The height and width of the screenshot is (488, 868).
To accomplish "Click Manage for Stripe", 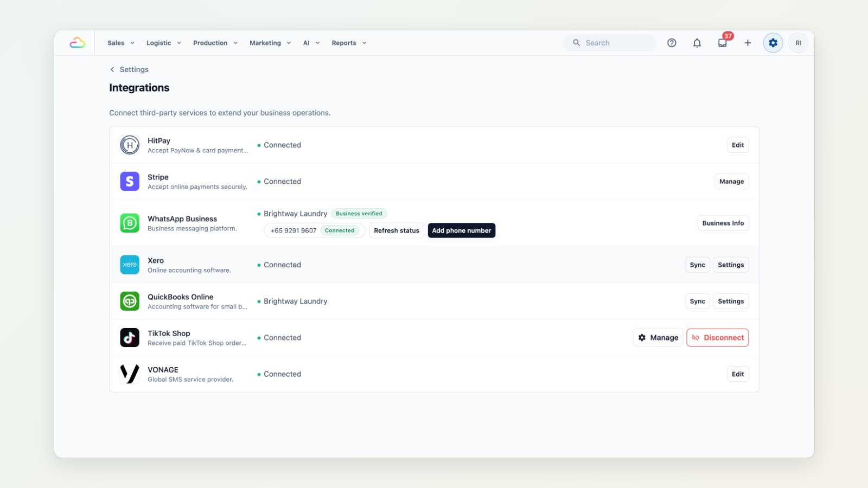I will pos(731,181).
